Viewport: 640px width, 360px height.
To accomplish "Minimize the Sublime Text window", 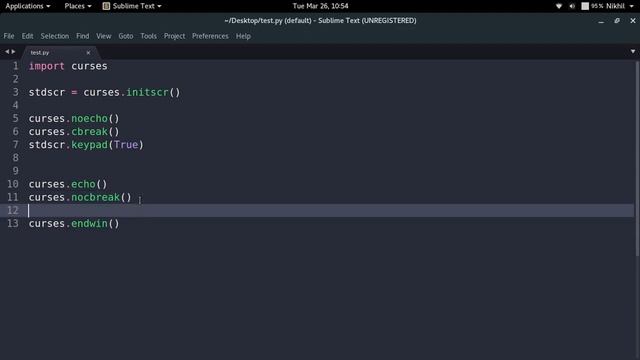I will click(601, 21).
